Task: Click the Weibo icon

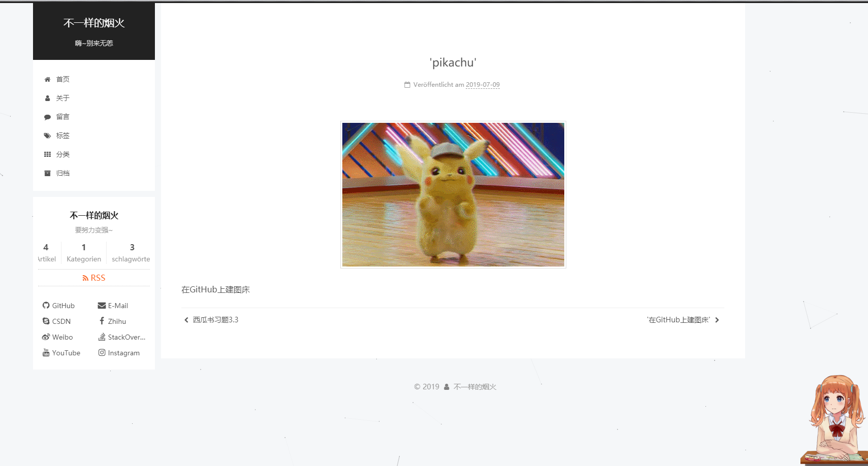Action: [46, 337]
